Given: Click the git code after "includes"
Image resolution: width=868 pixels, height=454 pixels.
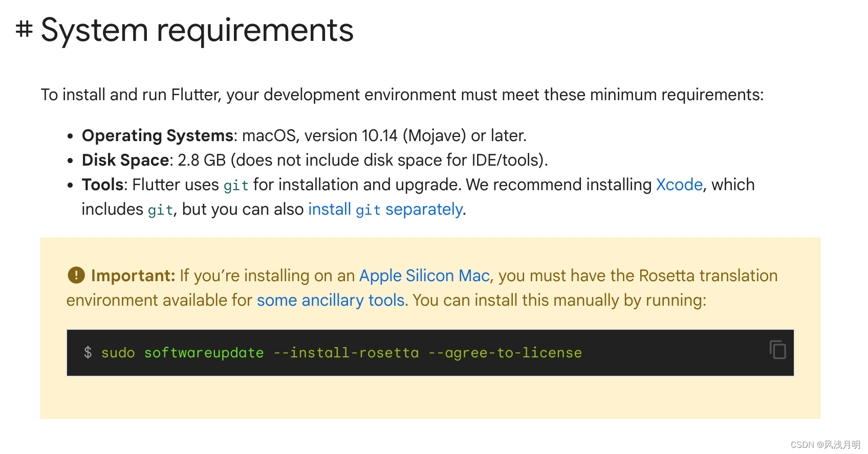Looking at the screenshot, I should tap(160, 210).
